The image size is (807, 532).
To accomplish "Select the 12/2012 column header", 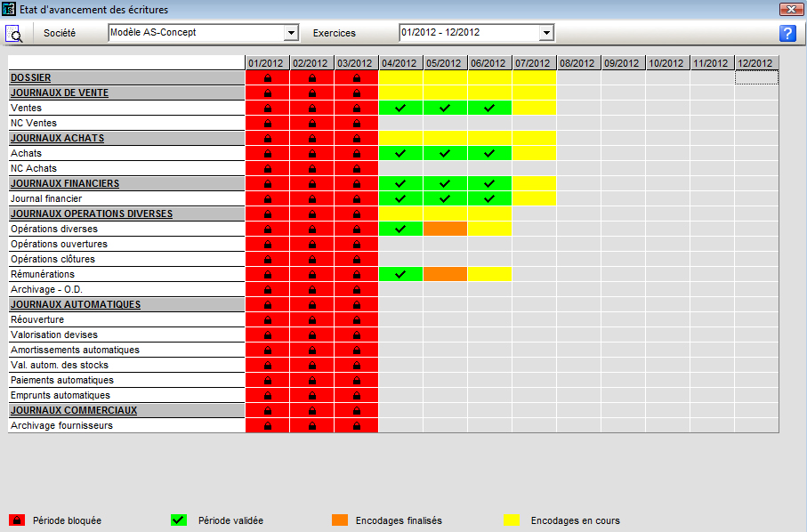I will tap(756, 63).
